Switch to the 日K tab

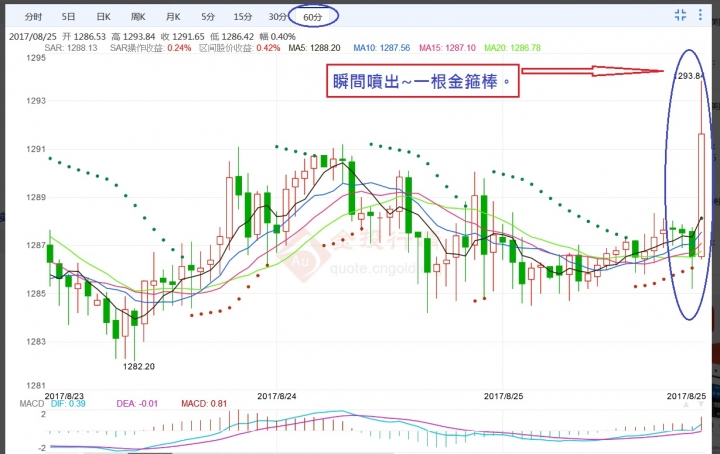[x=103, y=17]
